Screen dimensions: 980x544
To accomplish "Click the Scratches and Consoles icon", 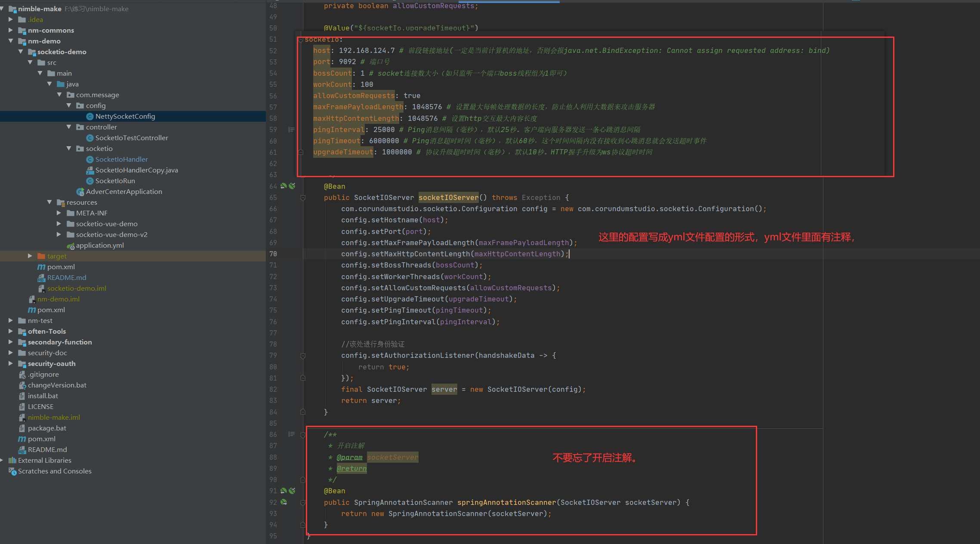I will pyautogui.click(x=12, y=471).
